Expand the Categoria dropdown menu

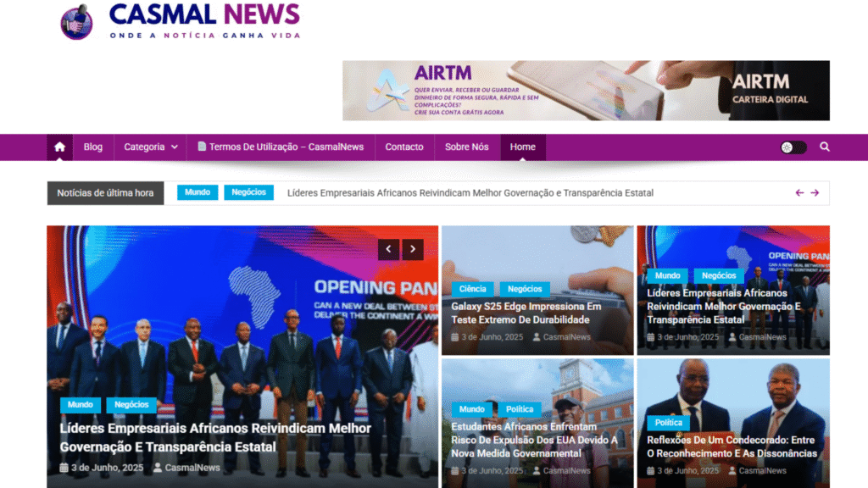click(151, 147)
